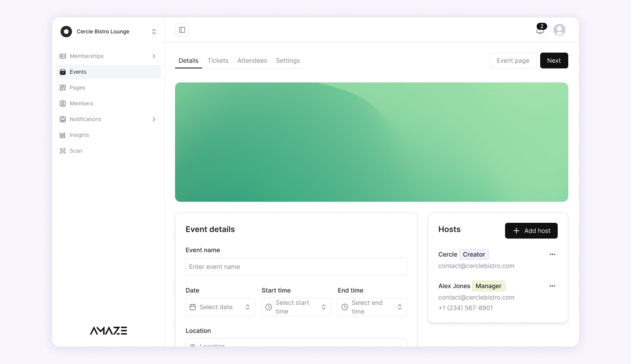
Task: Click the Notifications bell icon in sidebar
Action: (63, 119)
